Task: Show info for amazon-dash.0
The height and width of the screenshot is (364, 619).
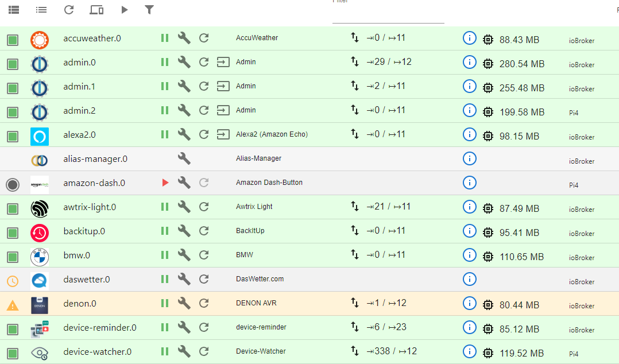Action: coord(469,183)
